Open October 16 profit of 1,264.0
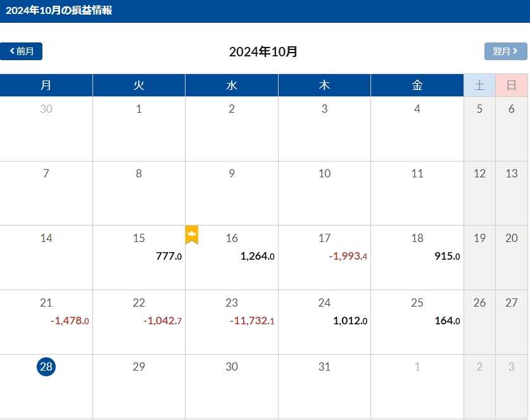This screenshot has height=420, width=530. [257, 257]
